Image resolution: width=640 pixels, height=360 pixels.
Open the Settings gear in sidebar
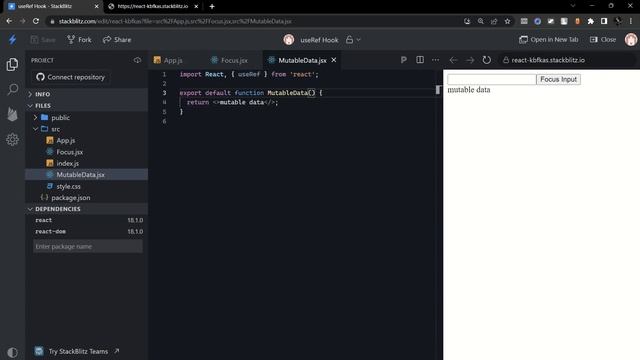click(x=12, y=139)
